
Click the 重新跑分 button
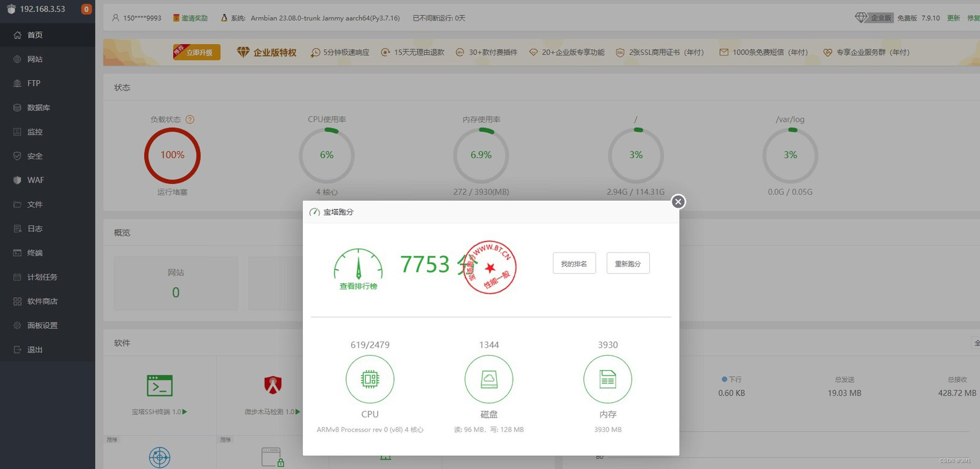click(x=628, y=263)
